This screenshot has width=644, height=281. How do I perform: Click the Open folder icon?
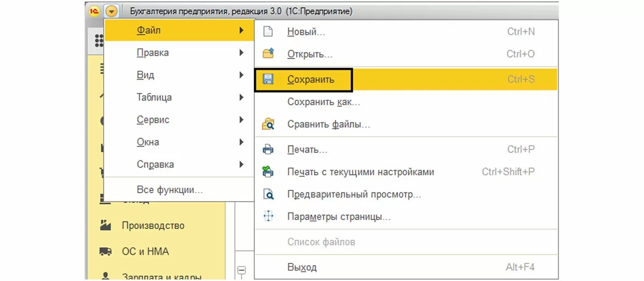[x=267, y=54]
